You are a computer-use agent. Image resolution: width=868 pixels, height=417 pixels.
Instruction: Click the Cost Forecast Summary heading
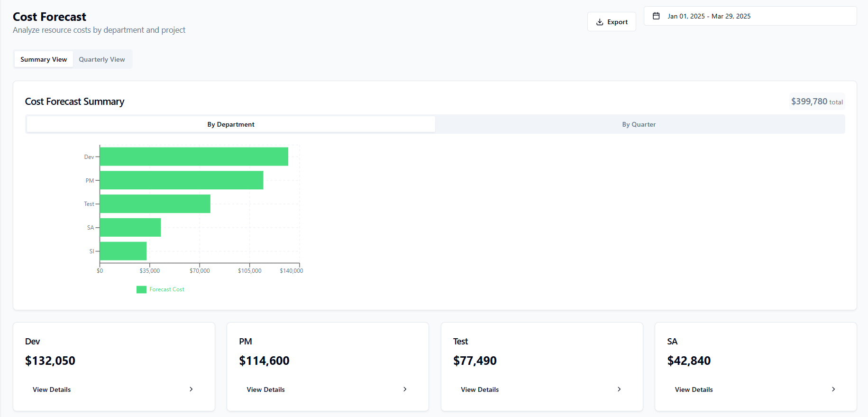click(x=75, y=102)
